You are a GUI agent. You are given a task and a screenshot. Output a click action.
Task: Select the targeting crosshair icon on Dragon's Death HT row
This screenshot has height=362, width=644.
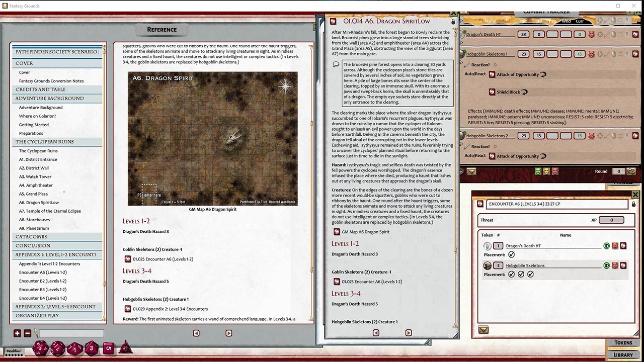click(600, 34)
